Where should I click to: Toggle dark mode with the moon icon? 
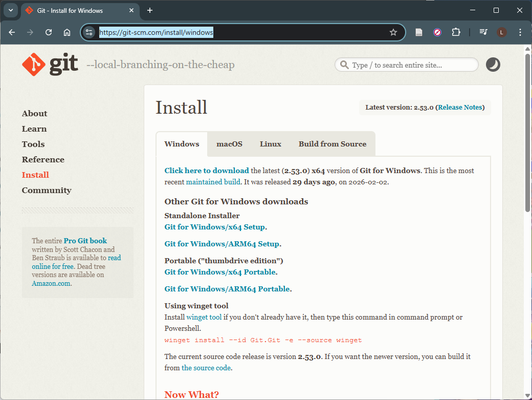click(493, 65)
